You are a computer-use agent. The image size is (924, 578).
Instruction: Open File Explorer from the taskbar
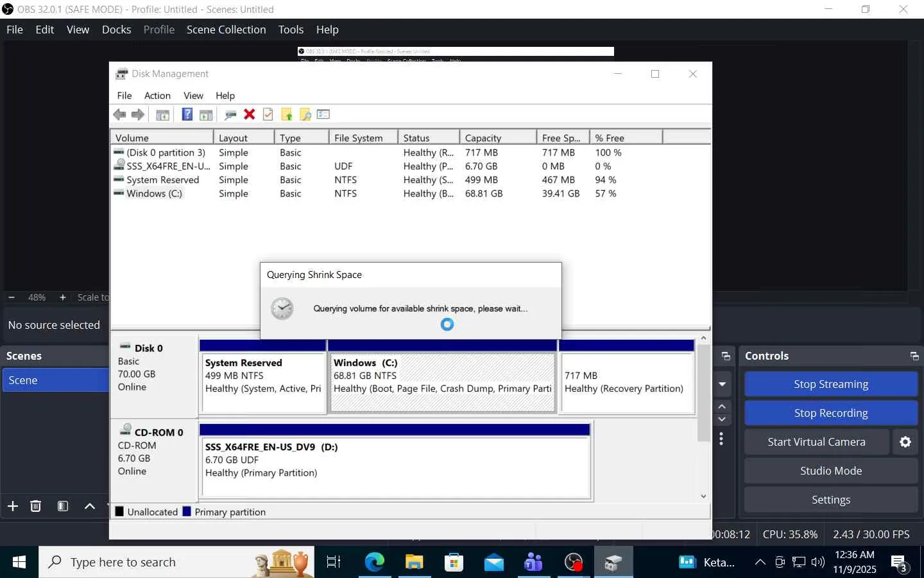coord(414,563)
